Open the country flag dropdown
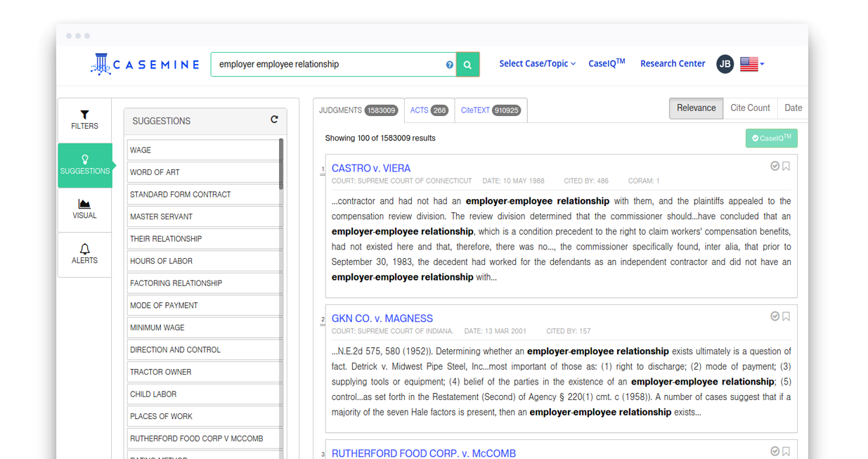This screenshot has height=459, width=868. (x=752, y=64)
